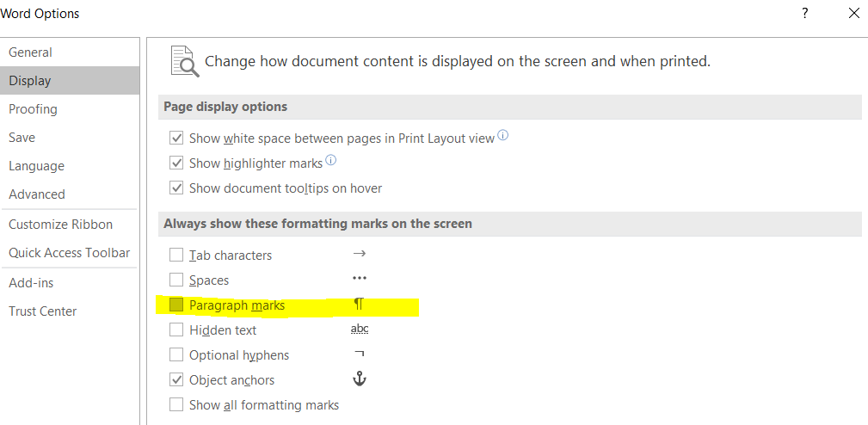Open the Language options category
This screenshot has height=425, width=868.
(x=70, y=166)
